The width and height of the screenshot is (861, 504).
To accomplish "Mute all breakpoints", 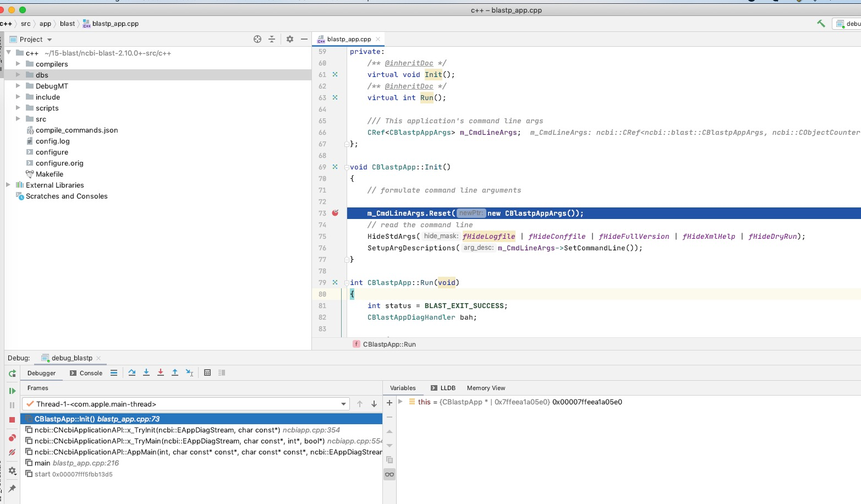I will coord(12,452).
